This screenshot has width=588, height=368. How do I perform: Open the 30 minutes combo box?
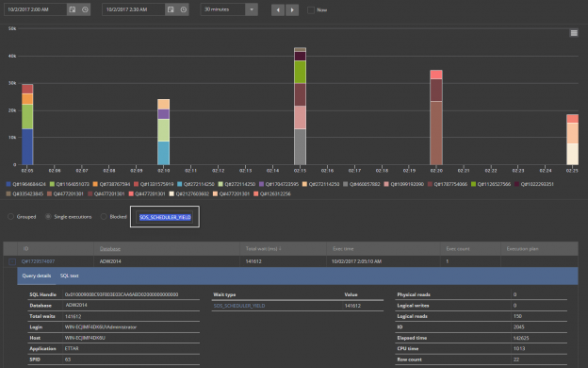pos(229,9)
